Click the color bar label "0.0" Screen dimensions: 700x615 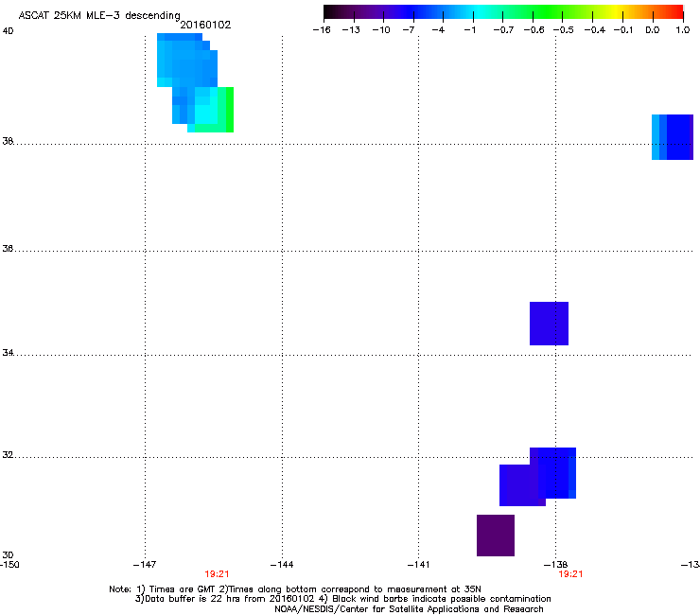click(x=653, y=30)
